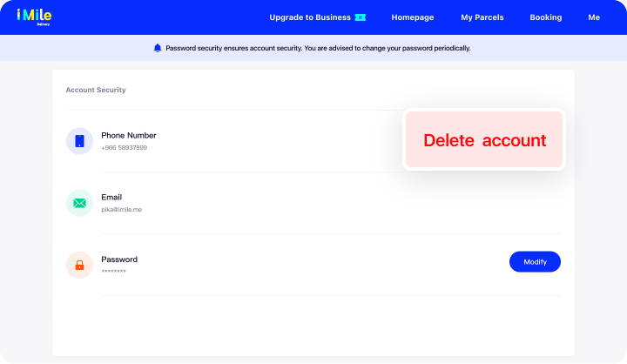Click the phone number +966 58937899
This screenshot has height=364, width=627.
124,148
